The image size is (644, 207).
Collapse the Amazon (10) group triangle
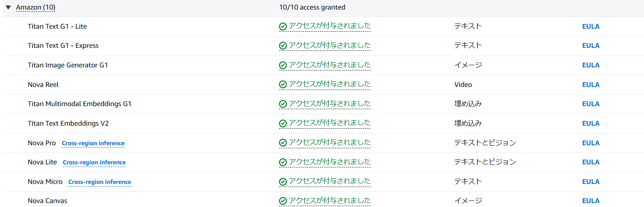[8, 7]
